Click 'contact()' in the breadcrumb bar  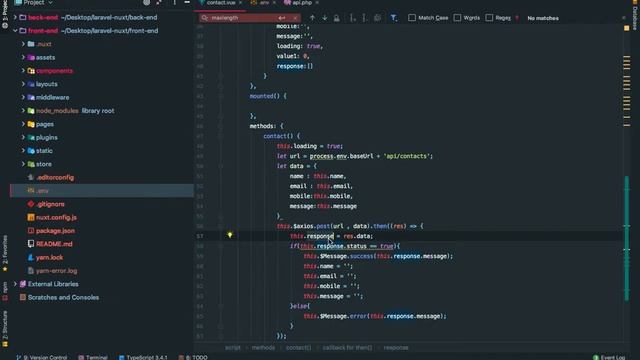pyautogui.click(x=298, y=348)
